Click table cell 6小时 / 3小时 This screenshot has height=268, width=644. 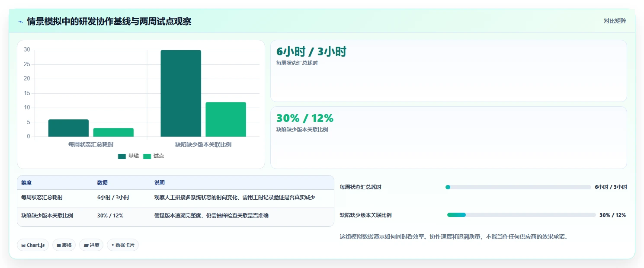(113, 197)
